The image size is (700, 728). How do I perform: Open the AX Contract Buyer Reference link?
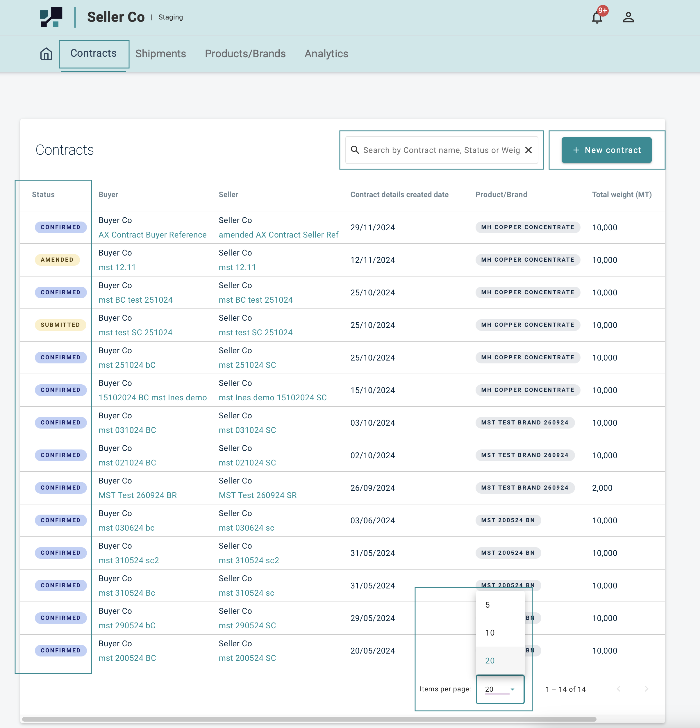pyautogui.click(x=152, y=235)
